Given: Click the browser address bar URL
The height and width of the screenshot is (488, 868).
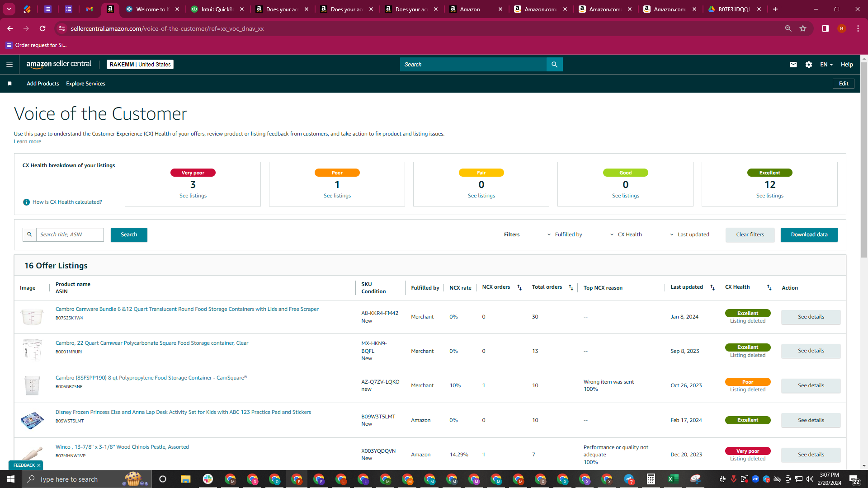Looking at the screenshot, I should pyautogui.click(x=167, y=28).
